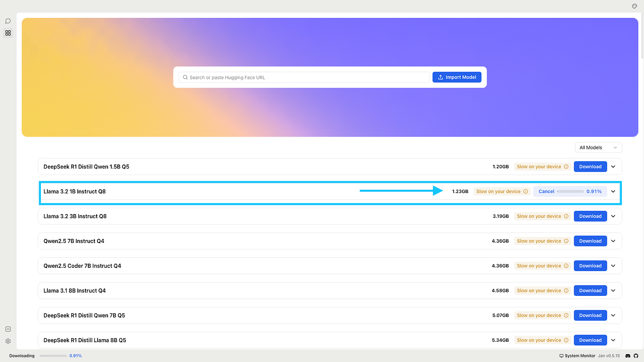
Task: Expand the DeepSeek R1 Distill Qwen 7B Q5 row
Action: [x=613, y=316]
